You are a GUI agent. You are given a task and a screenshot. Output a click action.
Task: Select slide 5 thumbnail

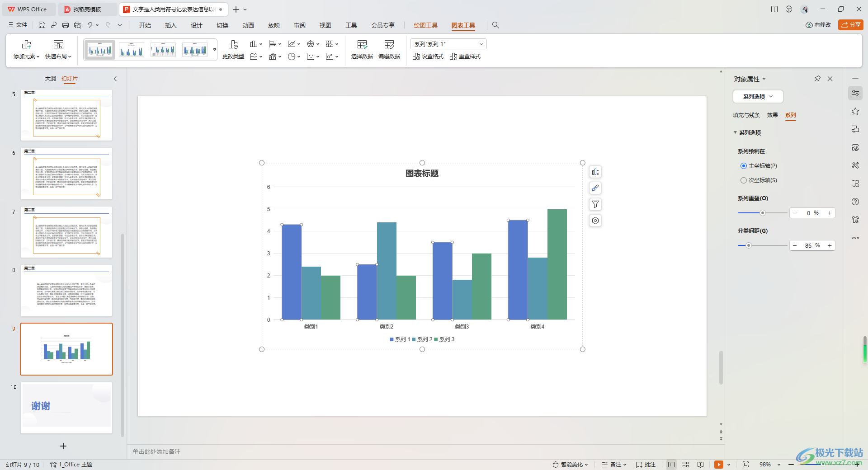(66, 115)
